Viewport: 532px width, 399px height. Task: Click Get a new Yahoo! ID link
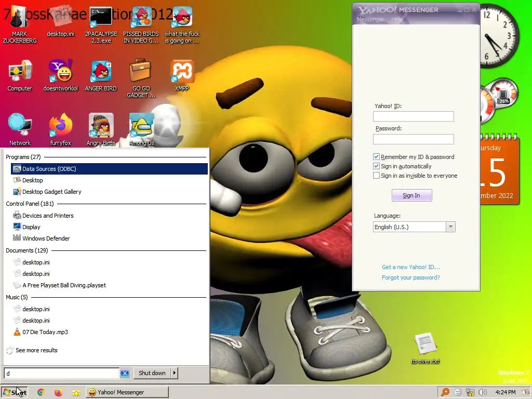pos(411,267)
